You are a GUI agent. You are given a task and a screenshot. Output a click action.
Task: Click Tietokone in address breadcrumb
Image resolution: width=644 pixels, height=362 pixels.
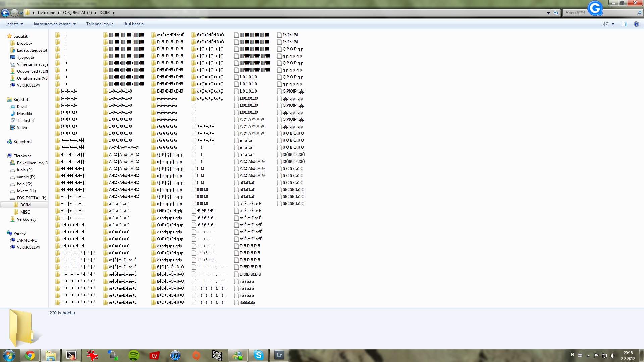tap(46, 13)
